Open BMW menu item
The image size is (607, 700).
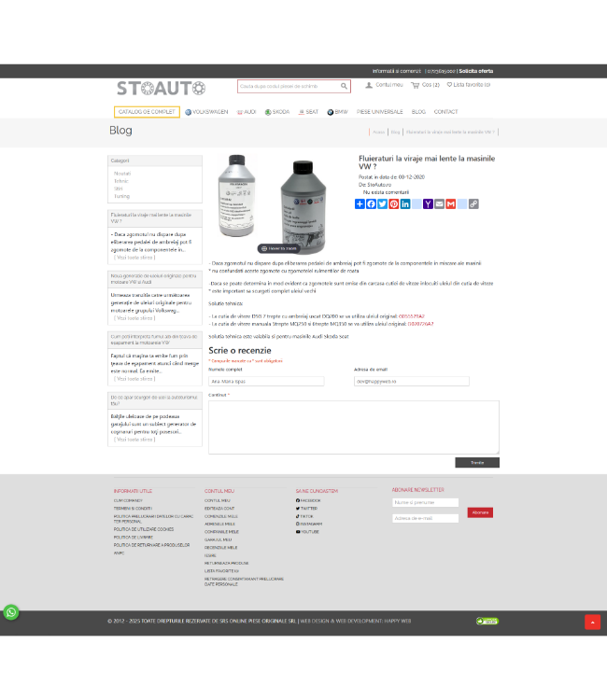(x=337, y=112)
